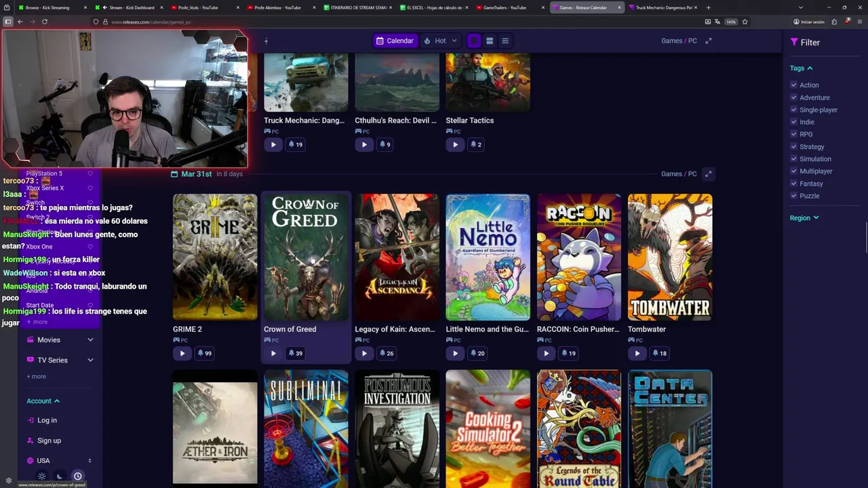Open the Log in link
Image resolution: width=868 pixels, height=488 pixels.
[x=42, y=420]
